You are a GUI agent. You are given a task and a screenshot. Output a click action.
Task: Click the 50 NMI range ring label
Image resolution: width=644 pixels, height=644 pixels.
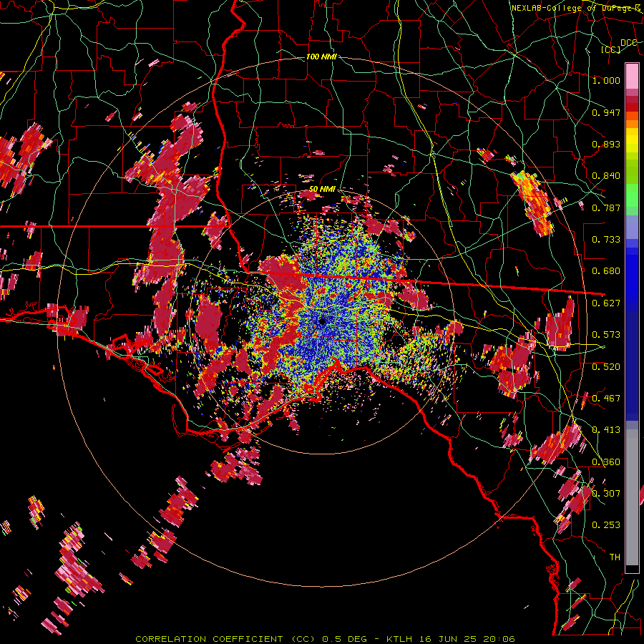click(x=322, y=189)
